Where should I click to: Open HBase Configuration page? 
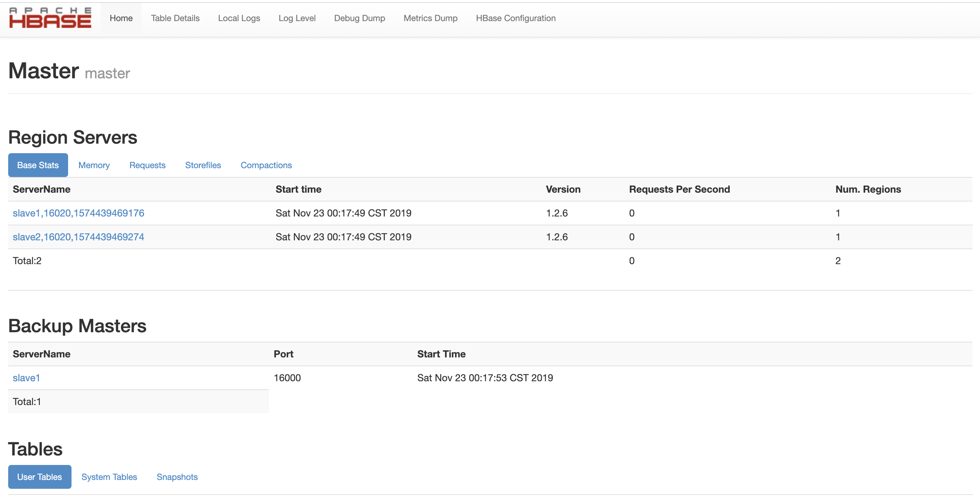point(516,18)
